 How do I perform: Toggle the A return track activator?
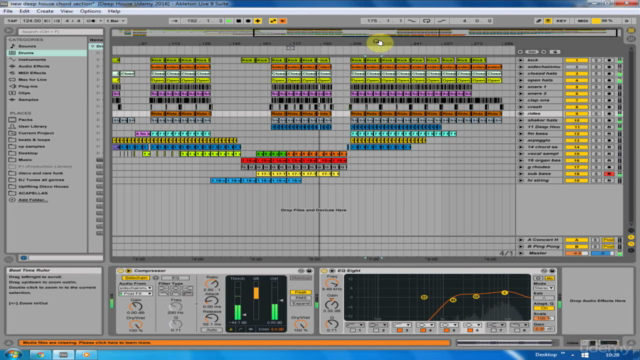576,240
